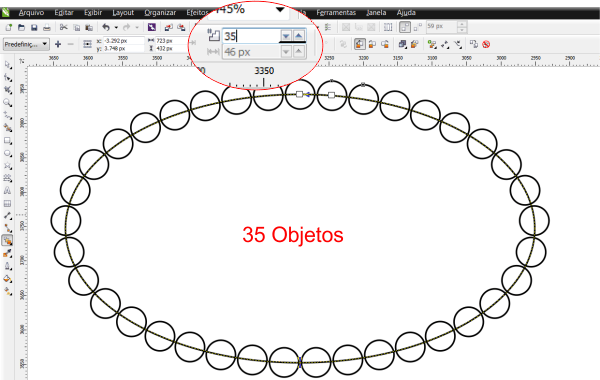600x380 pixels.
Task: Click the y position field
Action: (124, 49)
